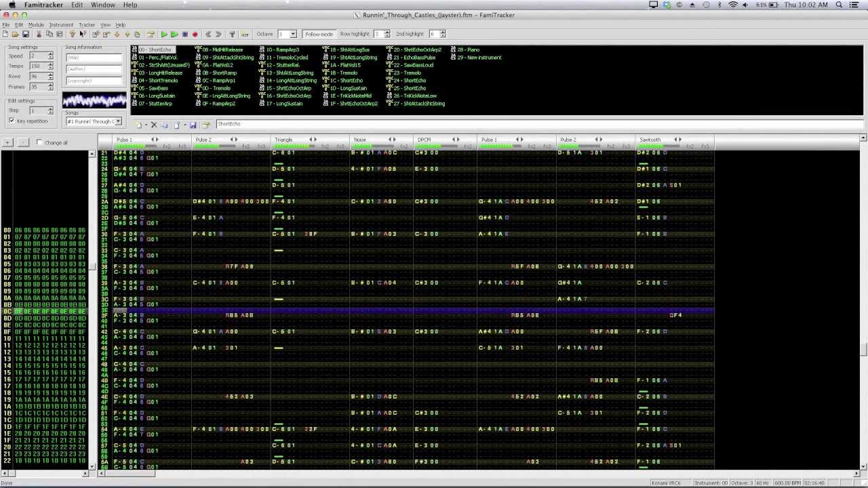Adjust the 2nd highlight stepper
This screenshot has width=868, height=488.
point(443,34)
